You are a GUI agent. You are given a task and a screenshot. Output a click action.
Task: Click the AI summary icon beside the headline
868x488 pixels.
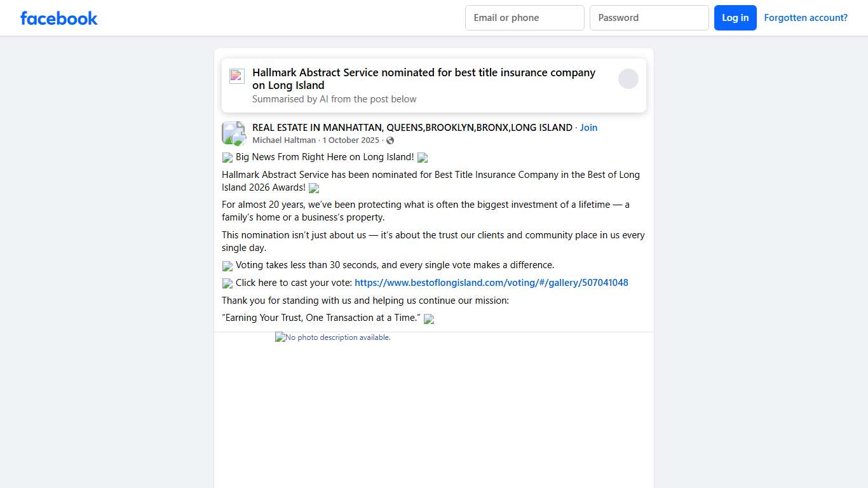point(237,76)
